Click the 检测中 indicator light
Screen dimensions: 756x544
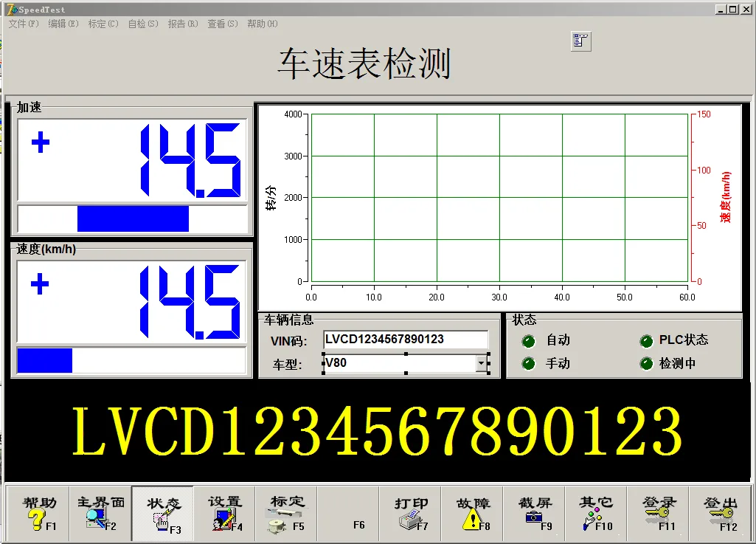click(646, 363)
